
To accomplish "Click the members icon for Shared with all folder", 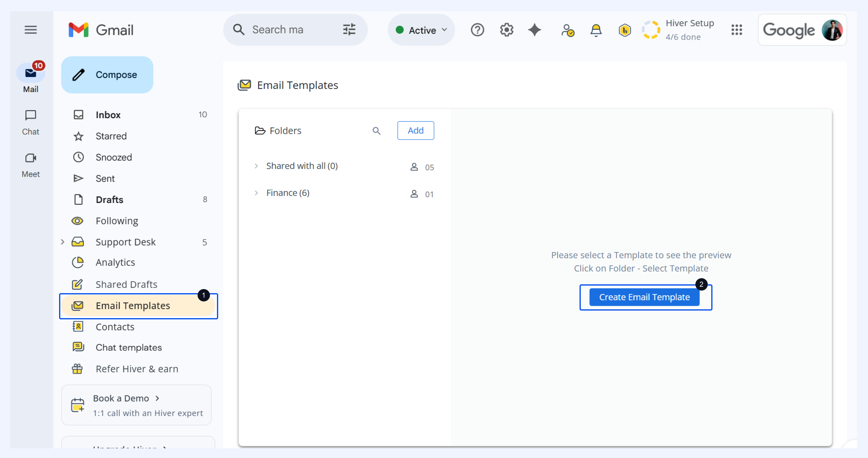I will point(414,167).
